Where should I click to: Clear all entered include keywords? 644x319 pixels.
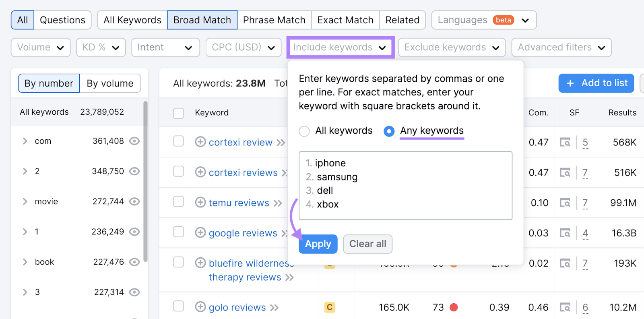coord(367,244)
